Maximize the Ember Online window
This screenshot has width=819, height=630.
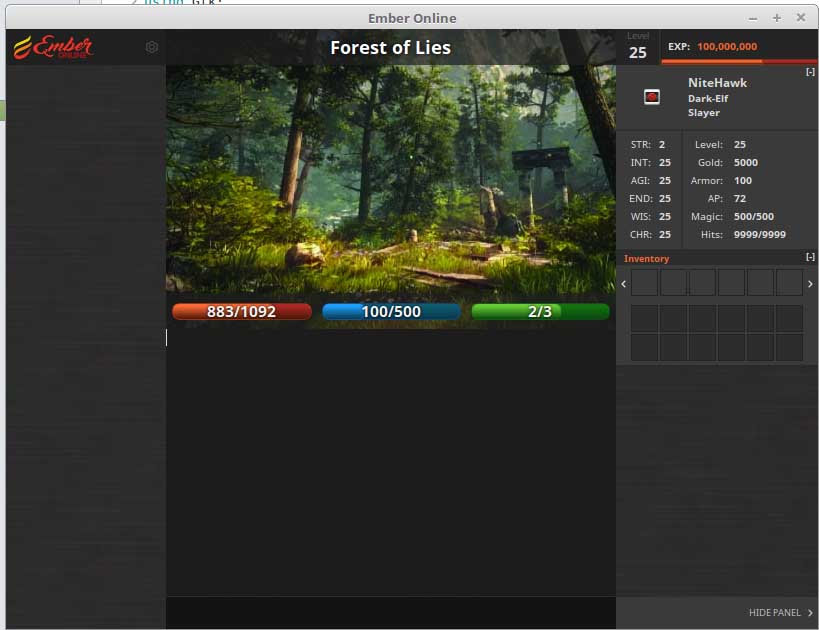777,18
